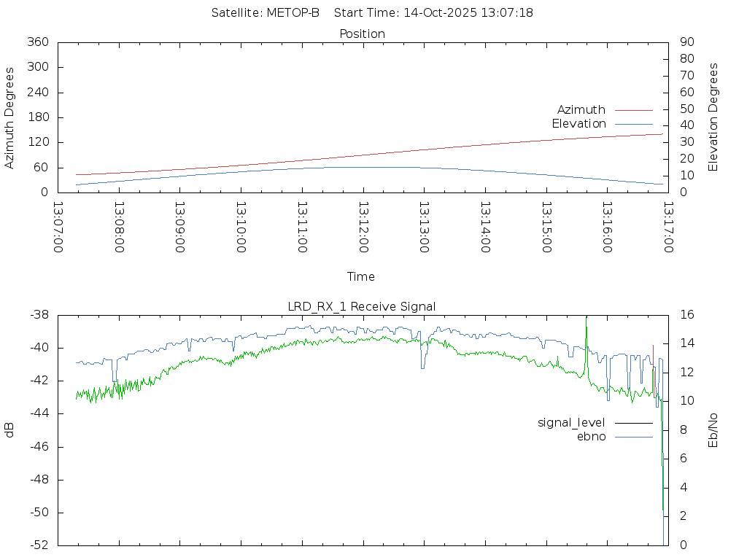Viewport: 747px width, 560px height.
Task: Click the signal_level legend entry
Action: coord(571,423)
